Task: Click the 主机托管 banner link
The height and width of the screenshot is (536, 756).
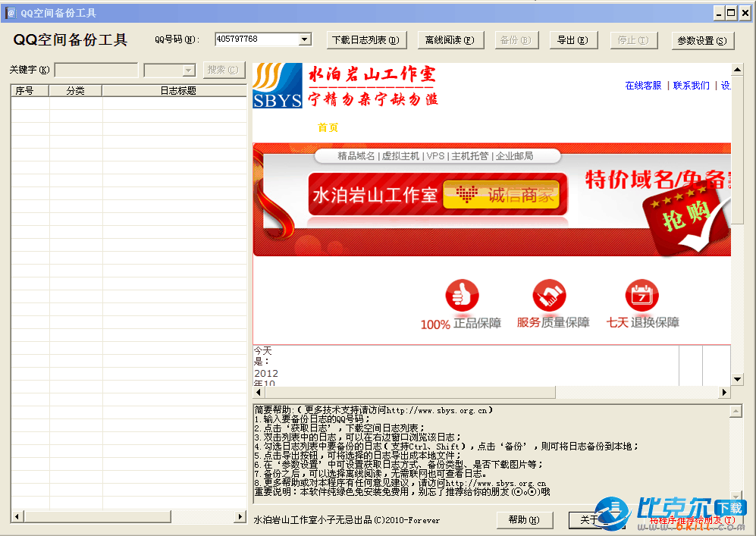Action: click(x=469, y=156)
